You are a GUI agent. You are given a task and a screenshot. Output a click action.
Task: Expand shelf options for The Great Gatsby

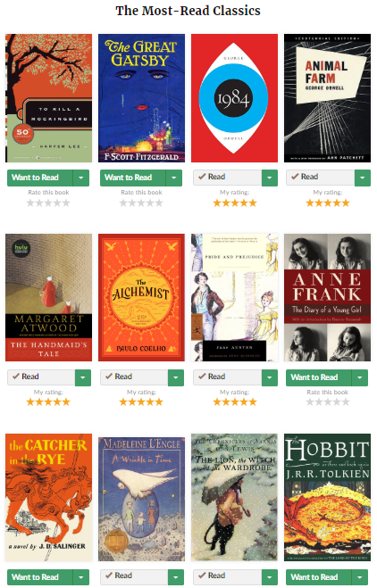point(174,178)
